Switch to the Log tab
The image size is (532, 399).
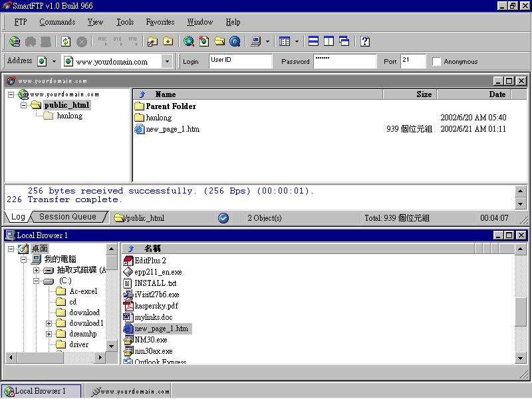(18, 217)
